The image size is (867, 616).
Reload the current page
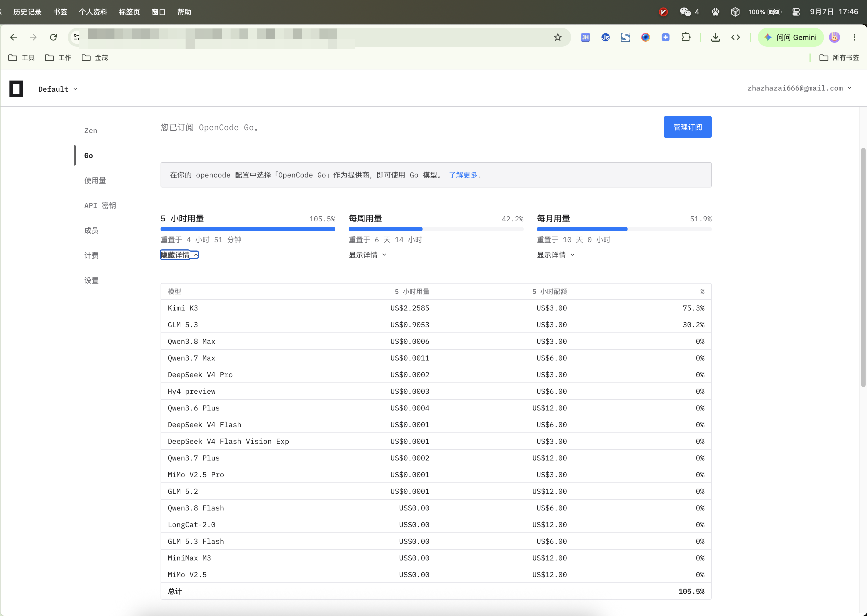pyautogui.click(x=54, y=37)
